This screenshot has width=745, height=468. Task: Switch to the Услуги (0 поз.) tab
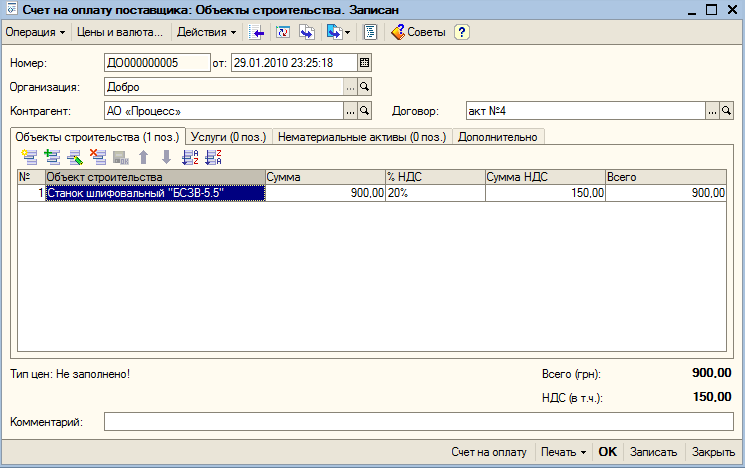[229, 137]
